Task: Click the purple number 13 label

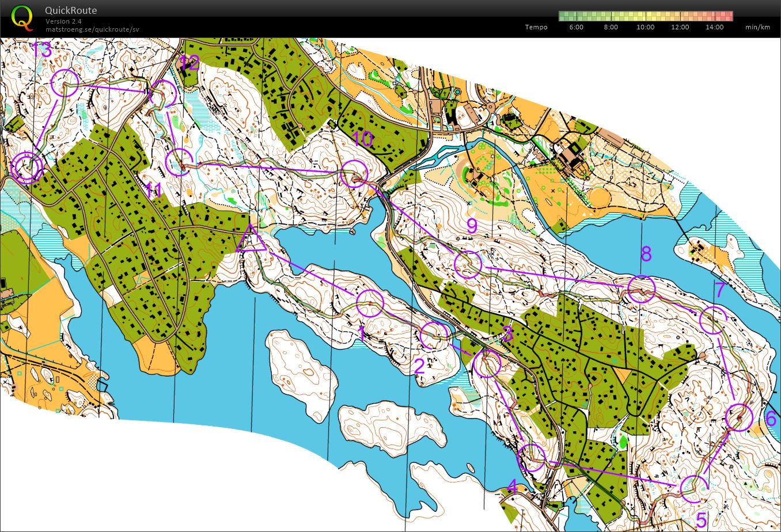Action: [x=43, y=50]
